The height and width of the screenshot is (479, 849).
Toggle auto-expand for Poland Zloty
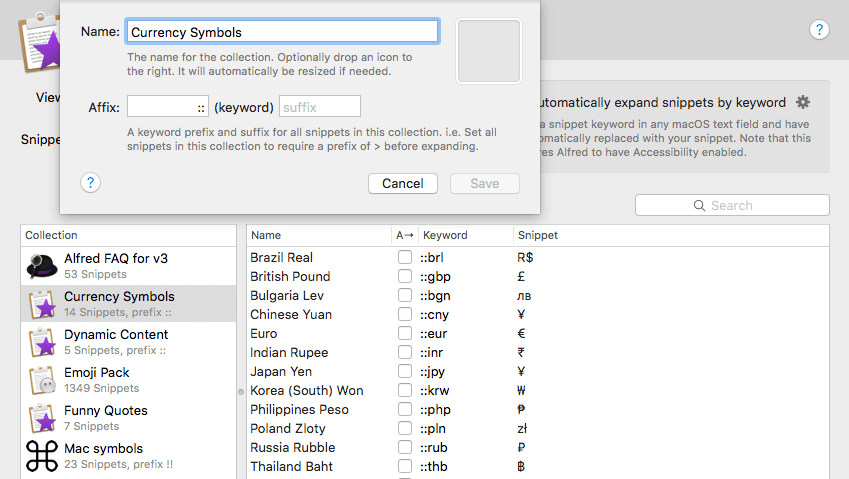coord(404,428)
